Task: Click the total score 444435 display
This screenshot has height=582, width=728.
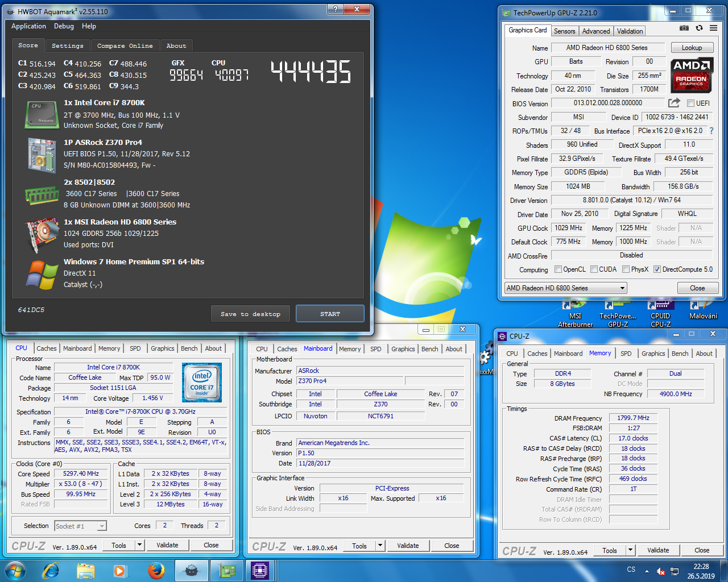Action: (311, 72)
